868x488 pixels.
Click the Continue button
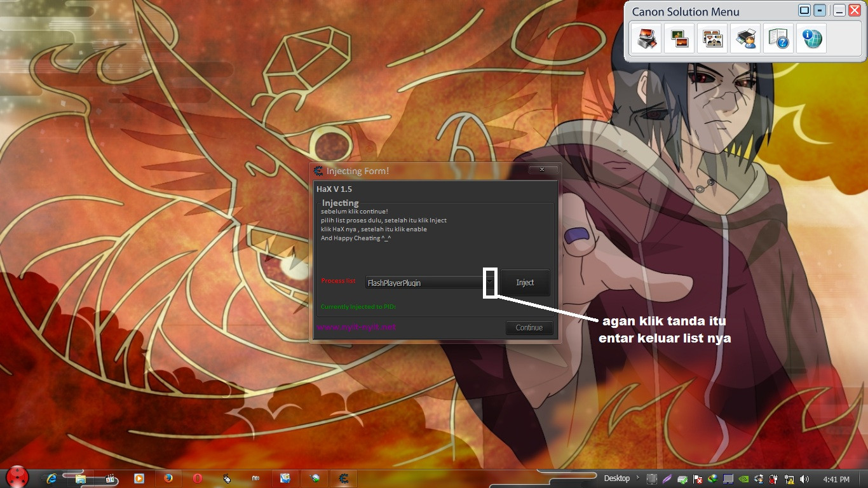(x=529, y=328)
